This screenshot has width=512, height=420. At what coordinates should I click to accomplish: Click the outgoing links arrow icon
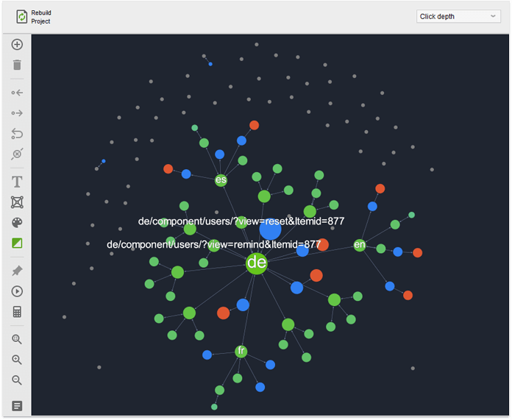point(17,113)
